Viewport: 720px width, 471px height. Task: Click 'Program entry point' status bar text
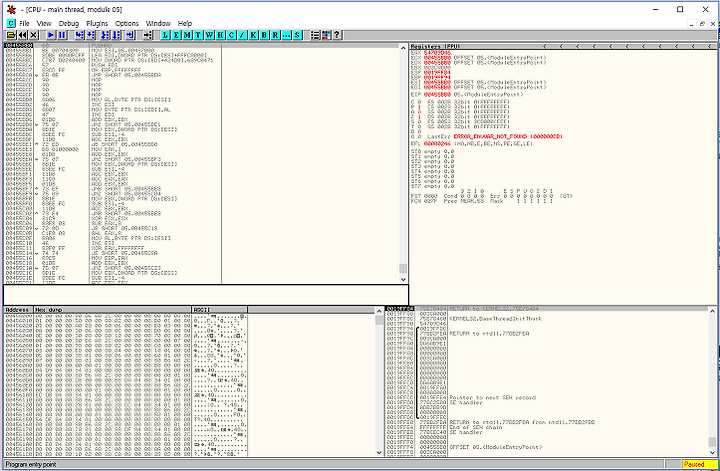pyautogui.click(x=31, y=464)
